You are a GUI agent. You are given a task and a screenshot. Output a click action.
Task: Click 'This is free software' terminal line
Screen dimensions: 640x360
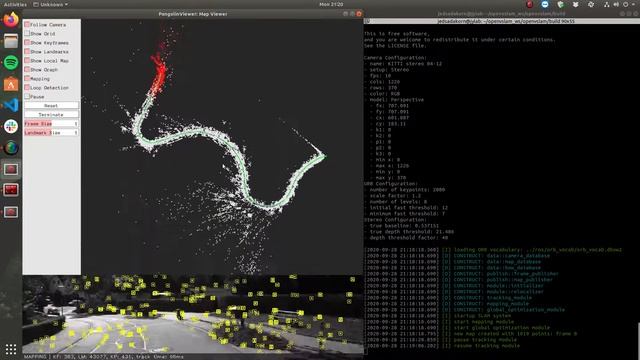pyautogui.click(x=397, y=33)
